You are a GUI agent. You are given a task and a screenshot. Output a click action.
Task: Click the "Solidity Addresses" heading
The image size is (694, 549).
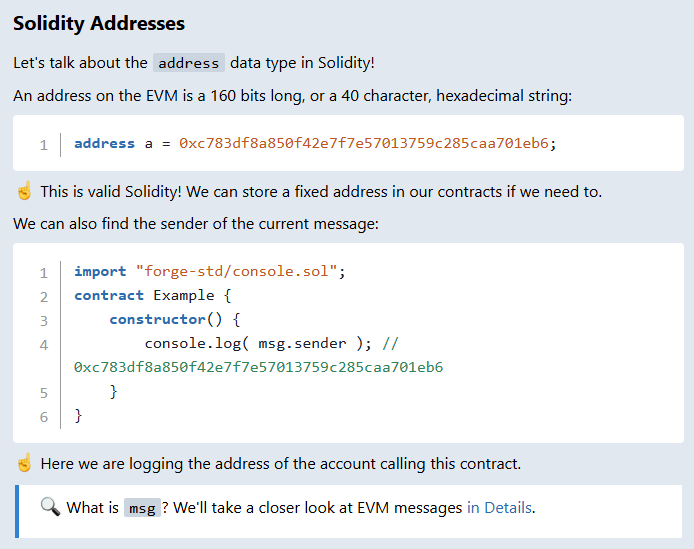click(x=99, y=23)
